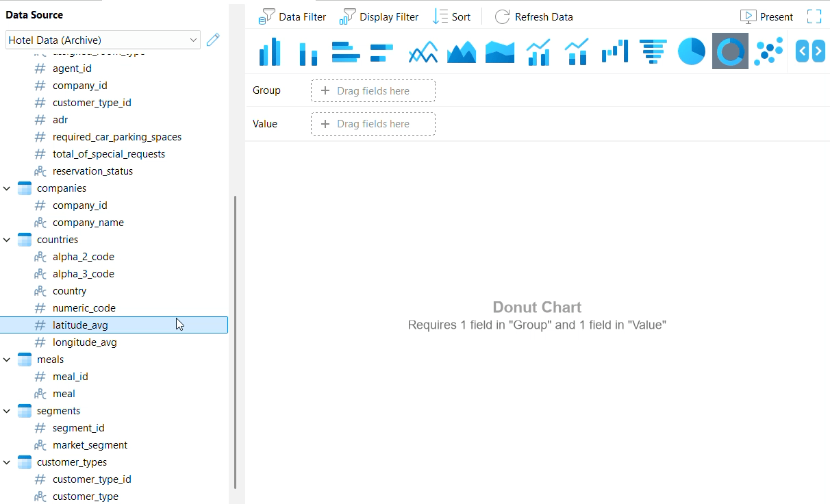
Task: Click the pencil edit data source icon
Action: click(213, 40)
